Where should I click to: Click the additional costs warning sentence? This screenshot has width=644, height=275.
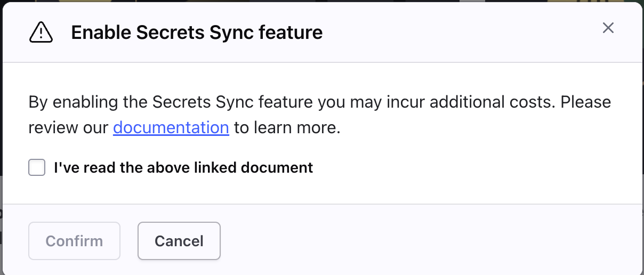(320, 102)
